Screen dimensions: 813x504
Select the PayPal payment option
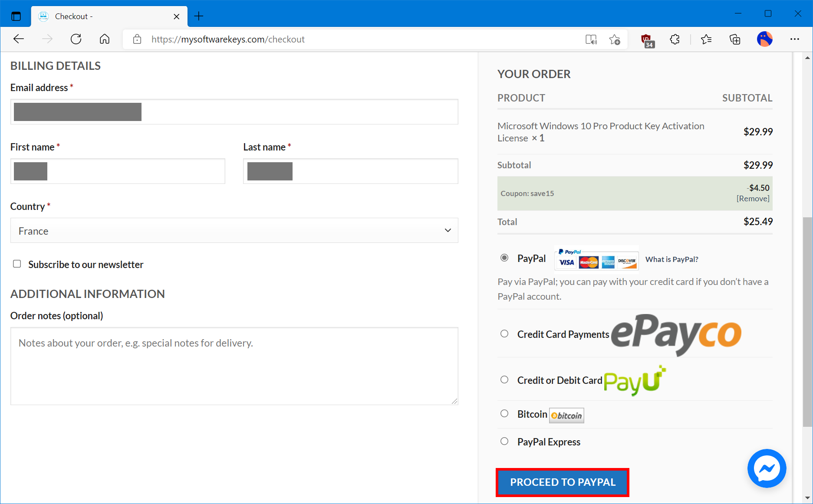tap(504, 258)
